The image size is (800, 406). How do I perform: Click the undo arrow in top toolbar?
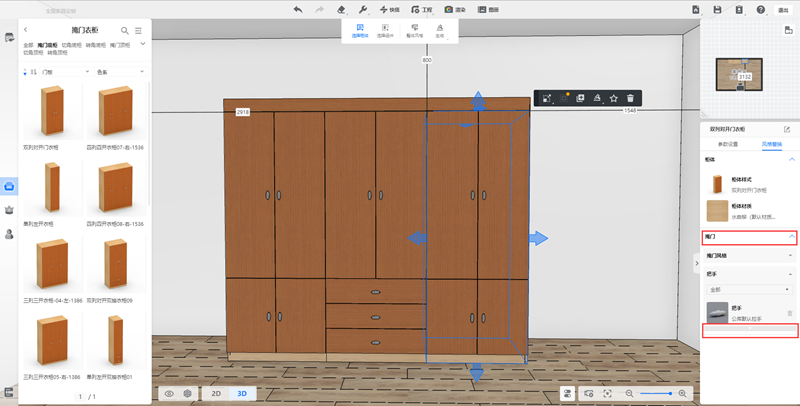(298, 9)
